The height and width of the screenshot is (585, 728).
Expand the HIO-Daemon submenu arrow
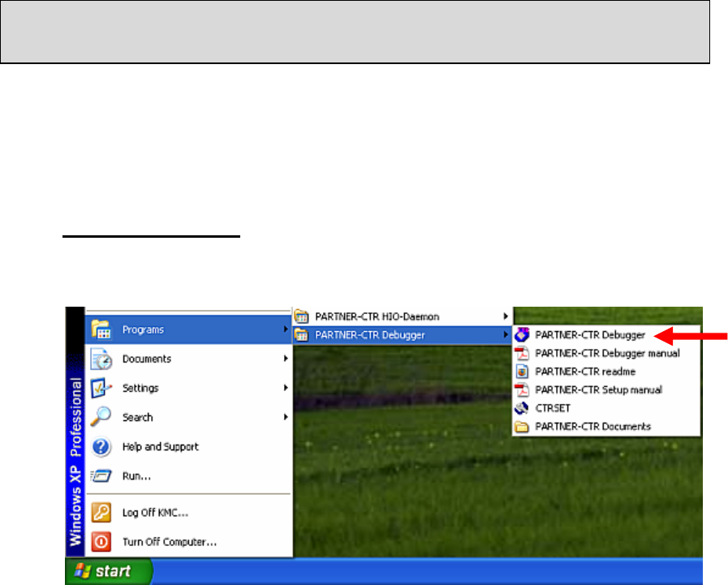(506, 316)
